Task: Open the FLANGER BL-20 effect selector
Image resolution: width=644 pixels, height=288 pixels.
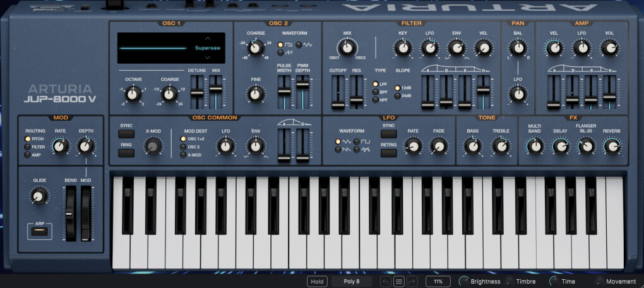Action: 586,128
